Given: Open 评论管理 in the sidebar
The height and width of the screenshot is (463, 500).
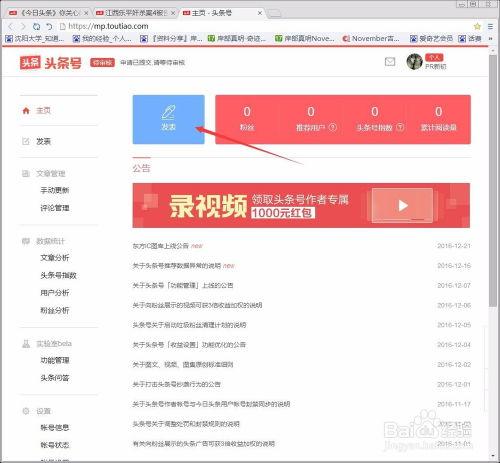Looking at the screenshot, I should point(55,208).
